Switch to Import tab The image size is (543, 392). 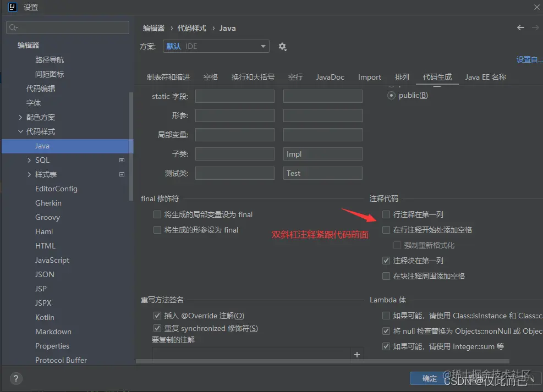[370, 77]
